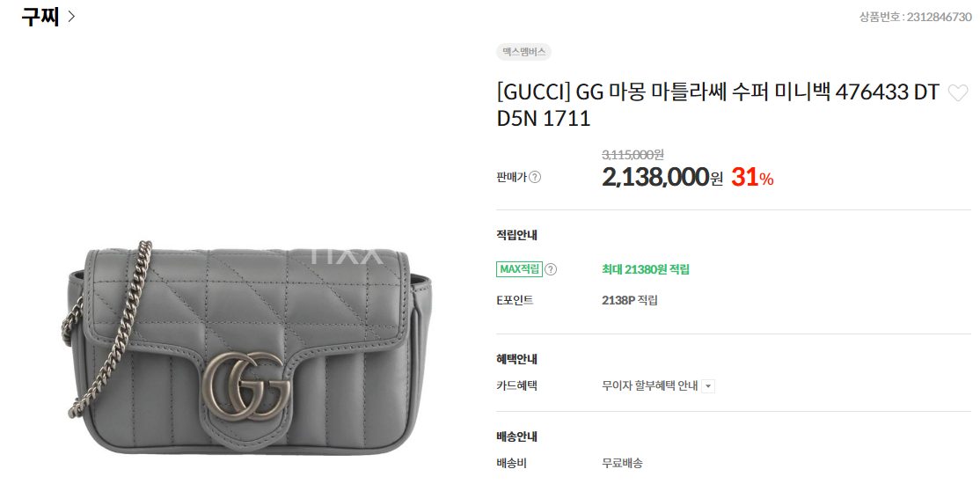Click the GUCCI GG 마몽 product title

(718, 105)
